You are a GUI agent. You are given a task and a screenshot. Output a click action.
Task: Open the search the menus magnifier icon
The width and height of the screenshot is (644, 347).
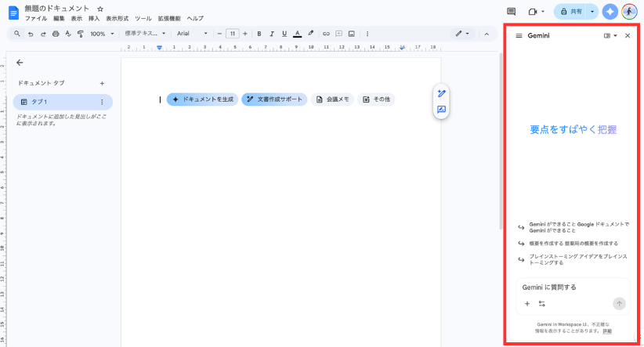(16, 34)
